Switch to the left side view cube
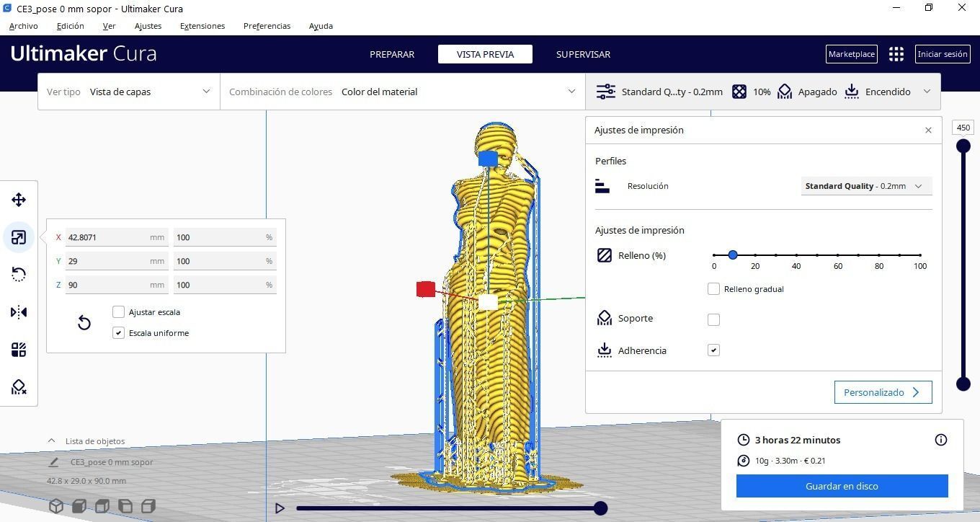Viewport: 980px width, 522px height. [125, 506]
